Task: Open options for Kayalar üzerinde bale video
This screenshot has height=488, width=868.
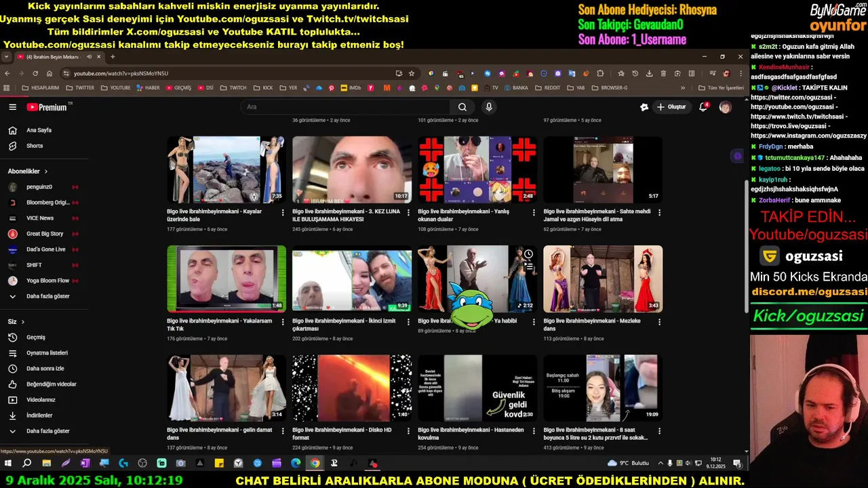Action: tap(283, 212)
